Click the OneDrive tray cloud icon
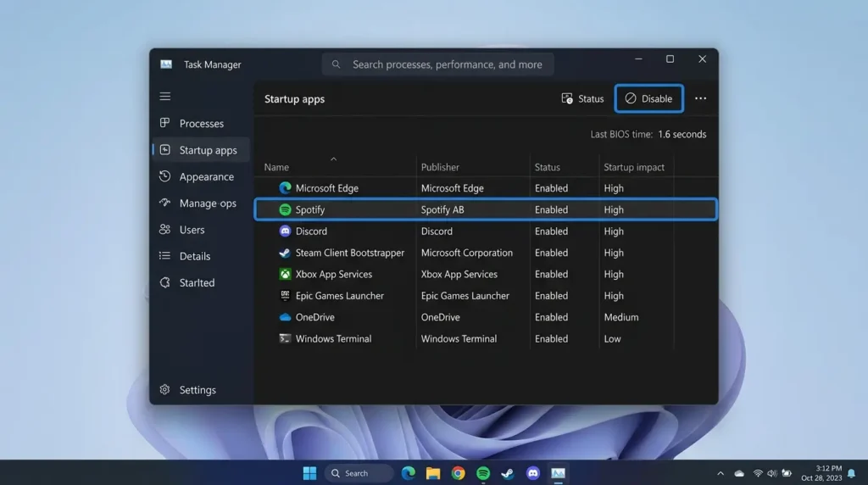Viewport: 868px width, 485px height. click(739, 473)
